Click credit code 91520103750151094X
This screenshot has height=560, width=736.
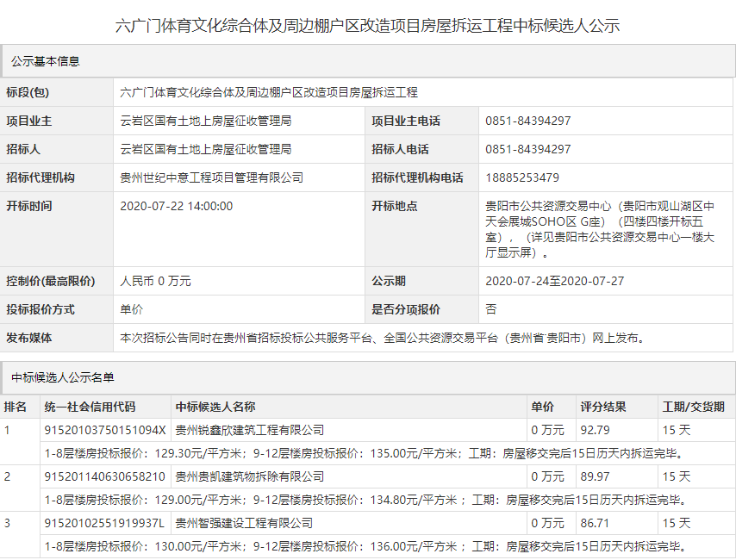tap(104, 430)
